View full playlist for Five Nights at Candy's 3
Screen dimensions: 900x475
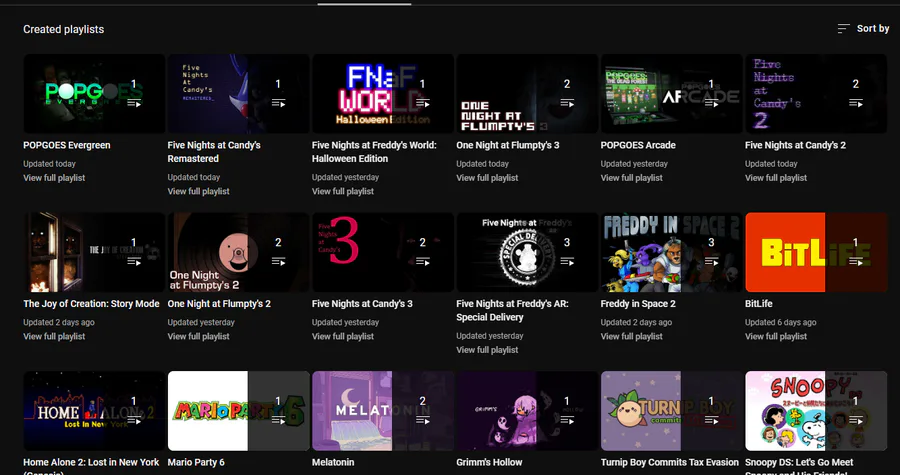pos(343,336)
